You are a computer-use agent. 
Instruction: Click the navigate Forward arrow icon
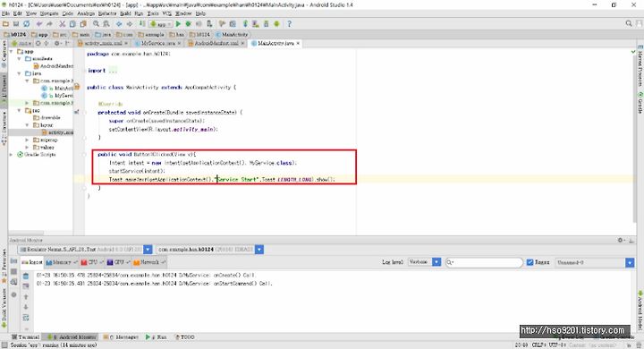[x=130, y=24]
